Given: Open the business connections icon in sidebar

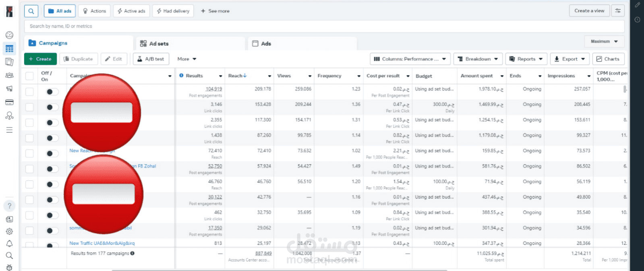Looking at the screenshot, I should (9, 116).
